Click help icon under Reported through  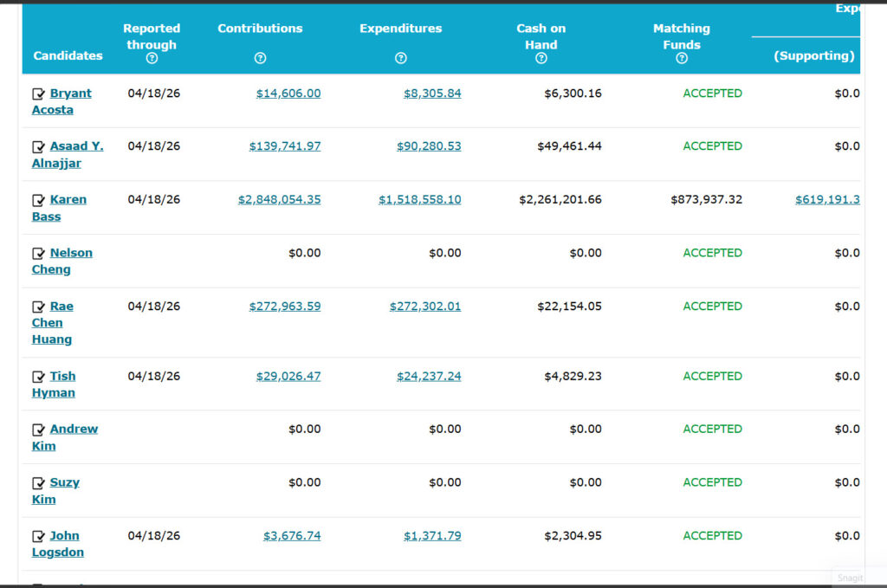tap(152, 58)
